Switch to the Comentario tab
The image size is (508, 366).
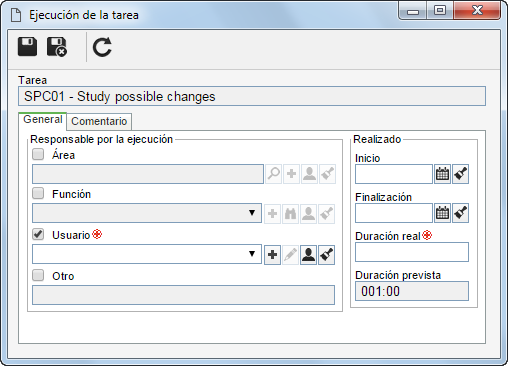[x=99, y=121]
